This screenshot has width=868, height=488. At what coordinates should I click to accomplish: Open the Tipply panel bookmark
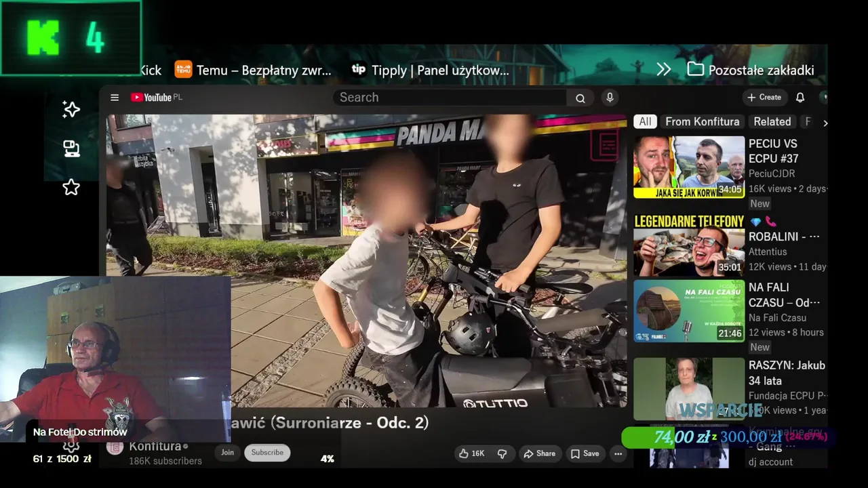point(431,70)
